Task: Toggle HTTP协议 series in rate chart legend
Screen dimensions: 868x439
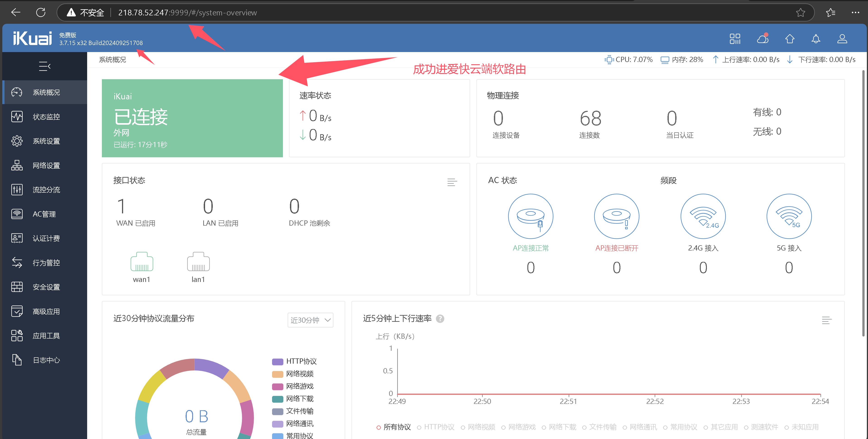Action: (436, 427)
